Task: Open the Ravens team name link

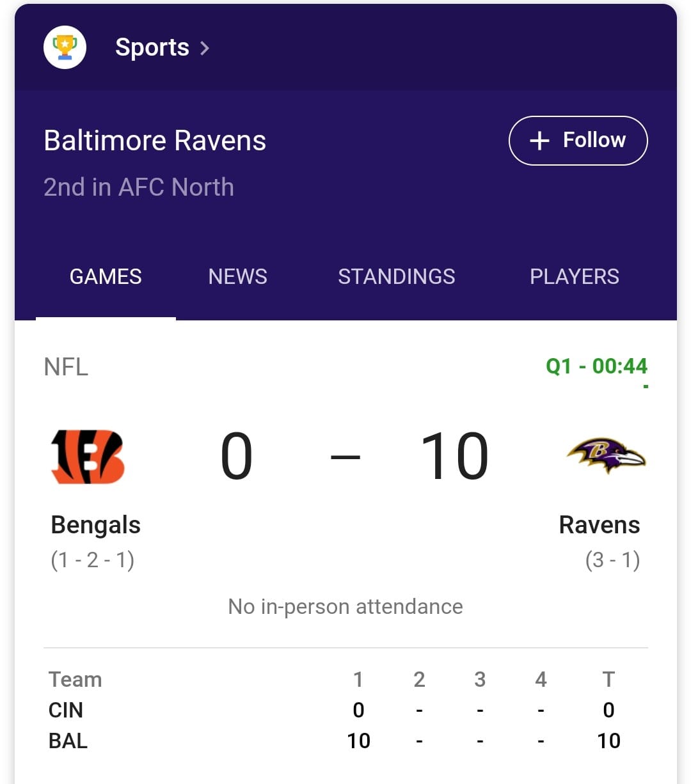Action: pos(599,525)
